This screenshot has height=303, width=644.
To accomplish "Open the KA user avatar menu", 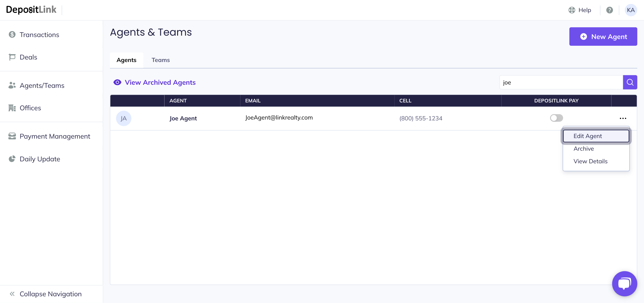I will [631, 10].
